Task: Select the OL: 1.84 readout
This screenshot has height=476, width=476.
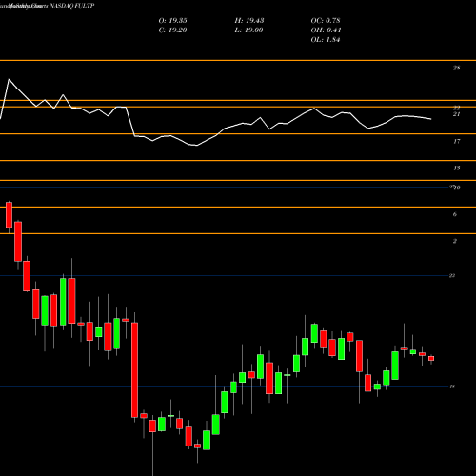Action: click(x=326, y=40)
